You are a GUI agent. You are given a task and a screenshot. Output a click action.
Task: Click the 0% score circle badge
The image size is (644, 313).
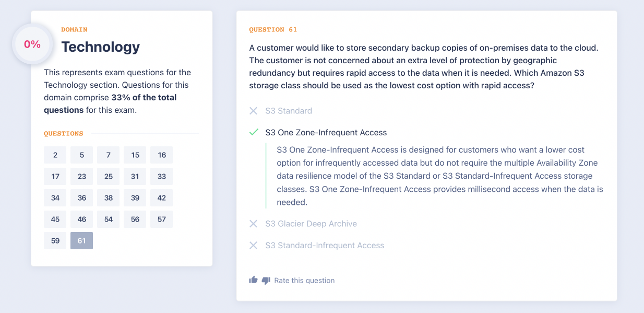point(32,44)
